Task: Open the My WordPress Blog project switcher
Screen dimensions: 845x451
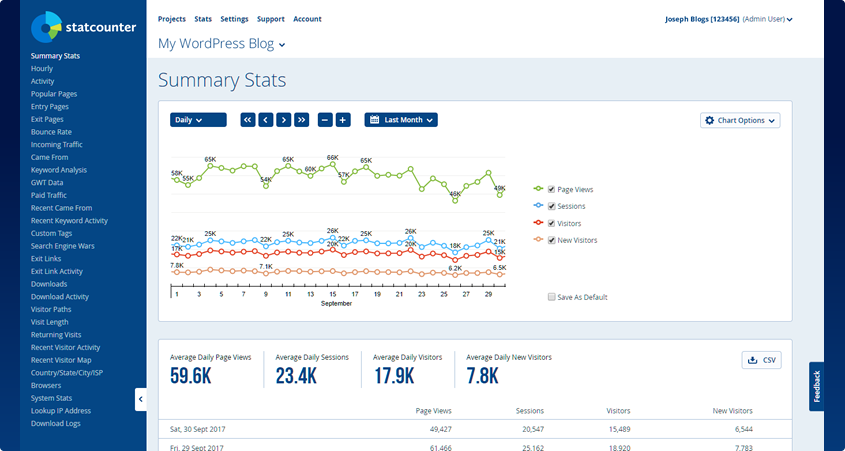Action: [222, 44]
